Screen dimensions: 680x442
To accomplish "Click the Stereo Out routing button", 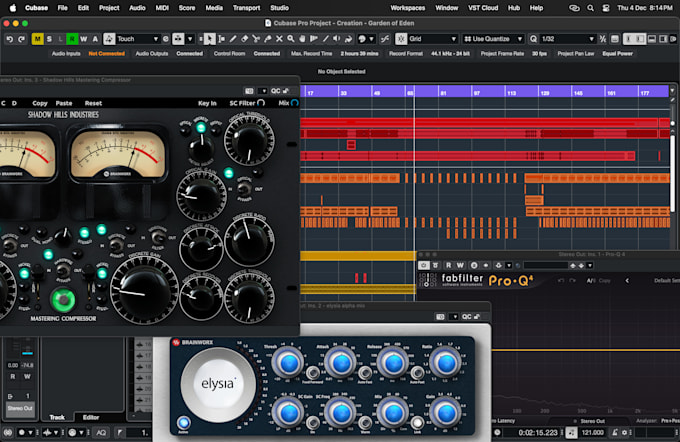I will [x=20, y=409].
